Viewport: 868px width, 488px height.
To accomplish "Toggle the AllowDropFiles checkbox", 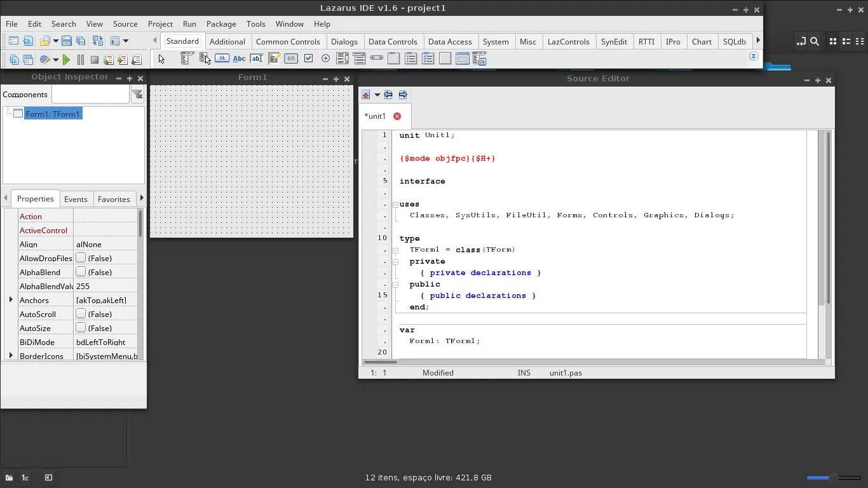I will pyautogui.click(x=81, y=258).
